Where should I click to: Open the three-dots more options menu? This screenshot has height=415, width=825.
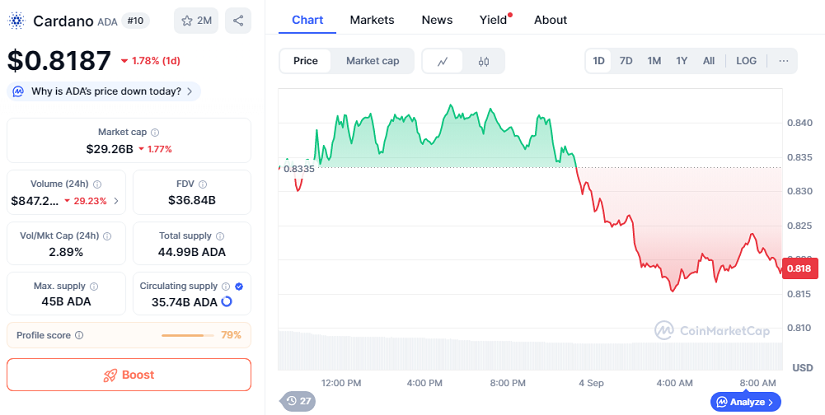tap(783, 61)
